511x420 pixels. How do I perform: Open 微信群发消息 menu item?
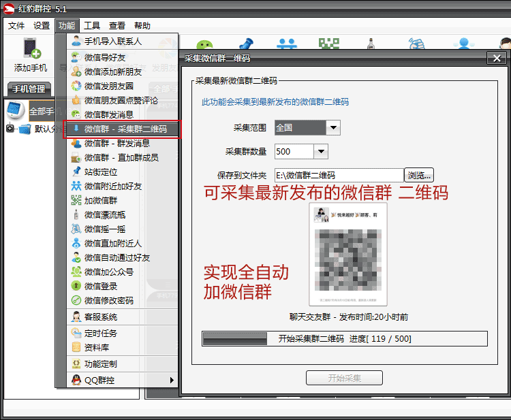coord(123,114)
